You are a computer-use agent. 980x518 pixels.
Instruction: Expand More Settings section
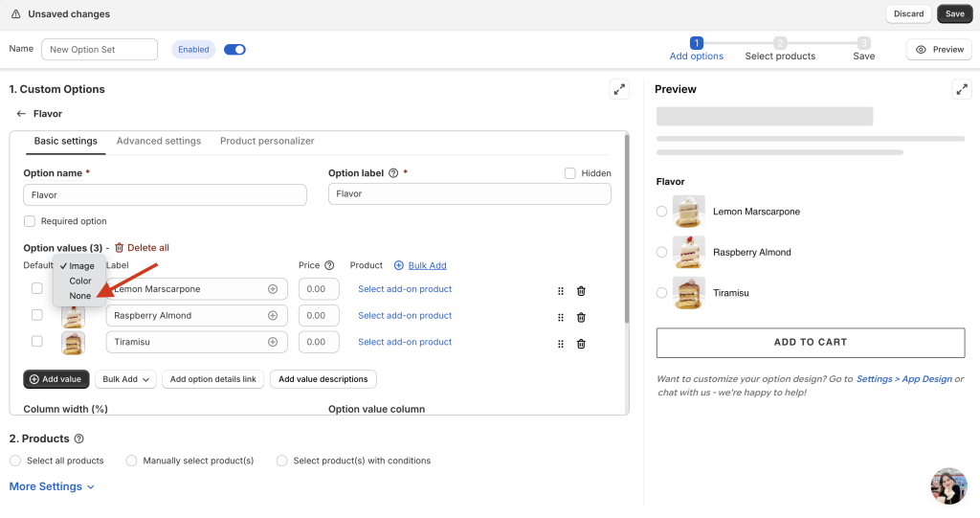click(x=52, y=486)
